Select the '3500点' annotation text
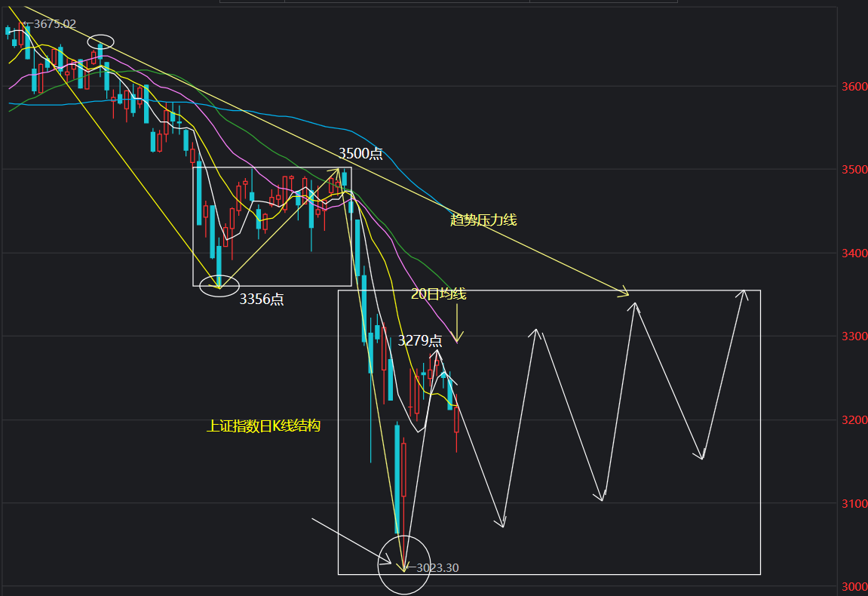868x596 pixels. pos(360,153)
